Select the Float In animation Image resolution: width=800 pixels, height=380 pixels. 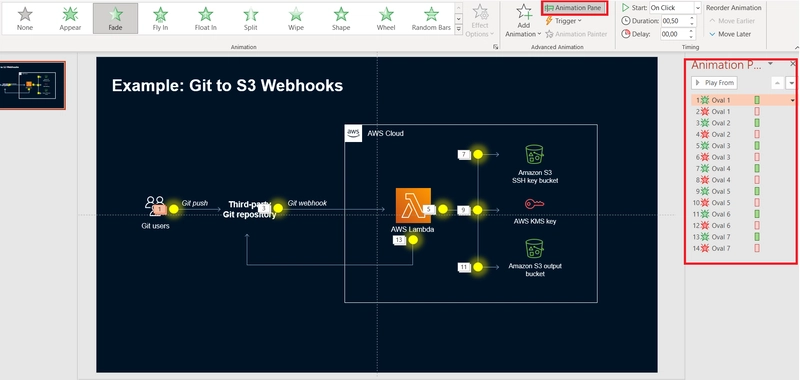pos(206,18)
